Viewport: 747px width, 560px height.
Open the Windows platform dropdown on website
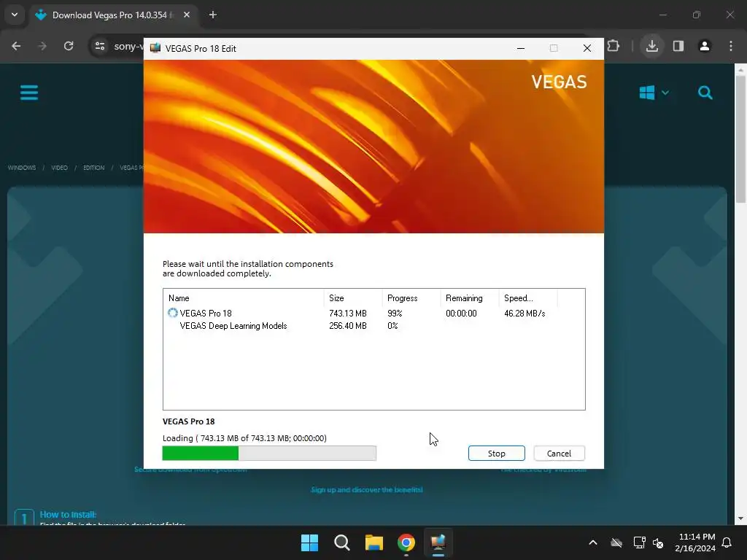click(x=654, y=93)
